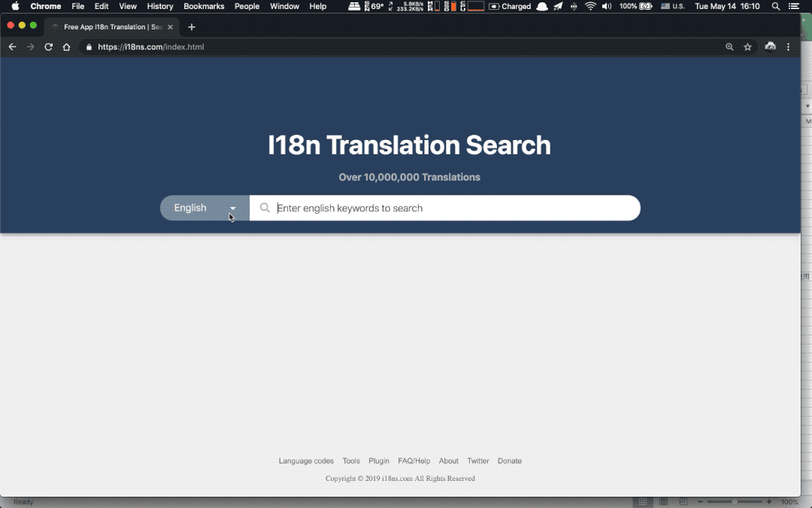Click the Copyright 2019 i18ns.com text
The width and height of the screenshot is (812, 508).
(400, 479)
